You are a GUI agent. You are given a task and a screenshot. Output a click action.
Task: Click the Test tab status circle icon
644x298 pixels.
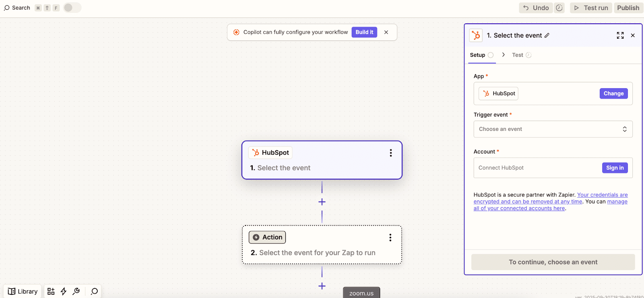(x=528, y=55)
